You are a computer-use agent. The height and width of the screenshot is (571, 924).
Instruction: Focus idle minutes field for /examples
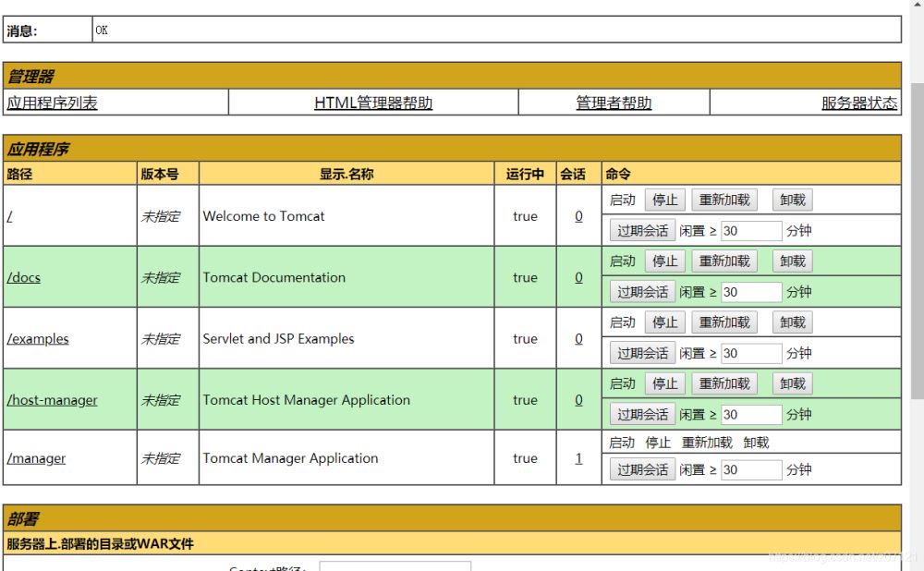click(x=750, y=353)
